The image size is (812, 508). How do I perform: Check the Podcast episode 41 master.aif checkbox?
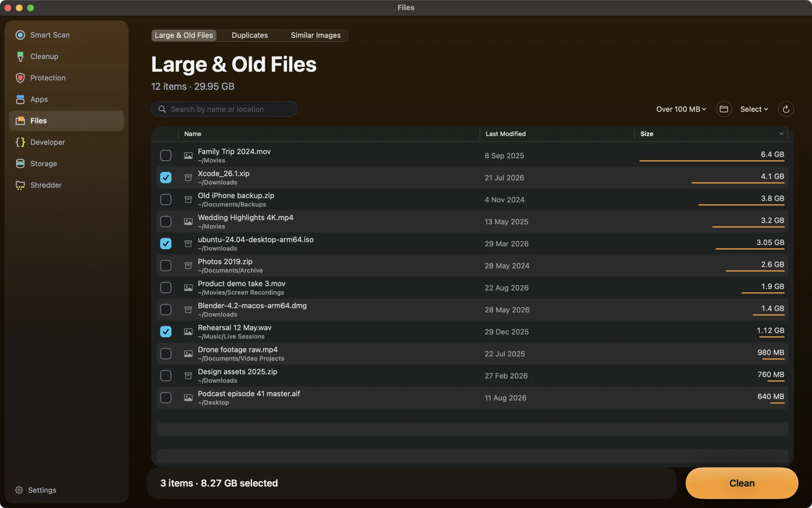pyautogui.click(x=166, y=398)
